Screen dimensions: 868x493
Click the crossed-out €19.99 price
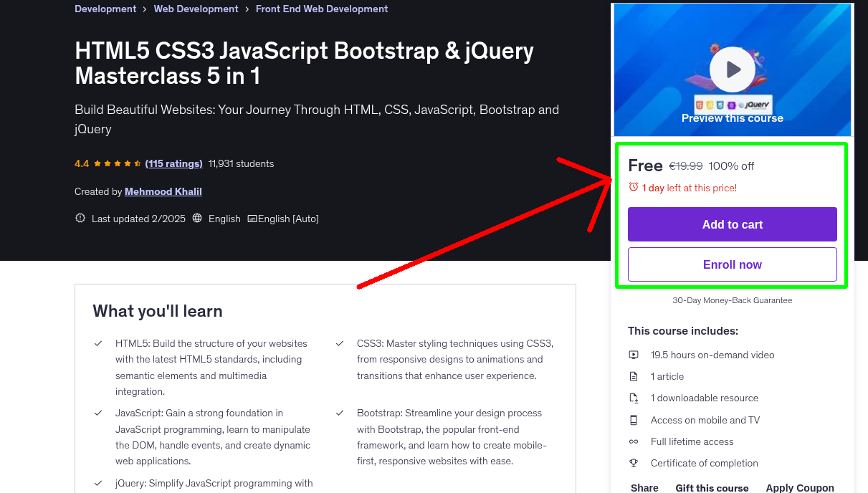686,166
